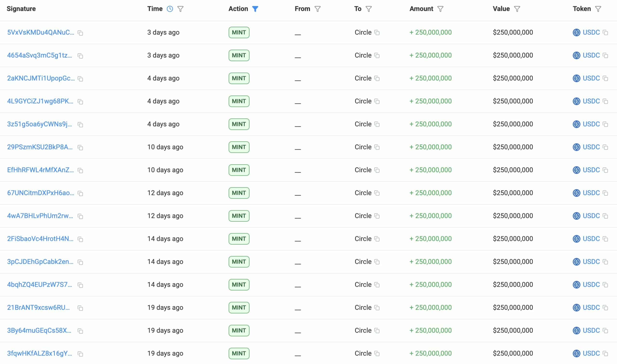
Task: Click the USDC token link in third row
Action: coord(591,78)
